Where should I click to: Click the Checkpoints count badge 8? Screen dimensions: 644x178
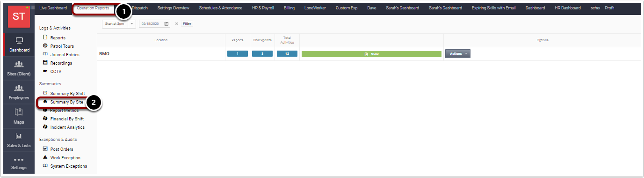(262, 54)
